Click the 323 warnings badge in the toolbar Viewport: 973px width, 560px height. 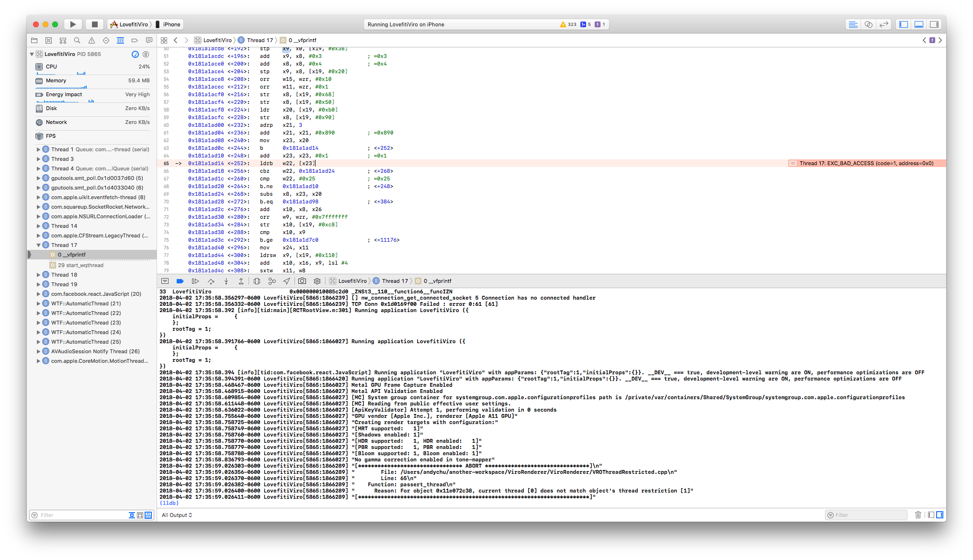567,24
